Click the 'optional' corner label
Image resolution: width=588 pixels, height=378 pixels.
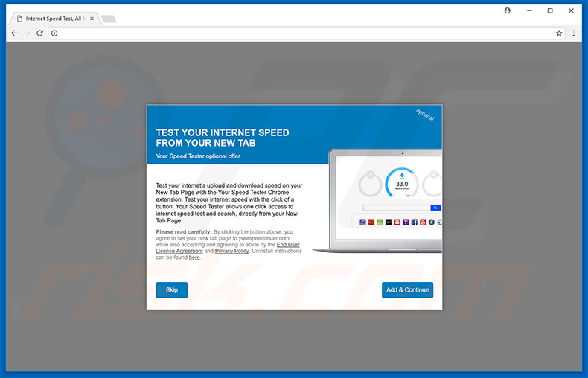click(x=425, y=115)
